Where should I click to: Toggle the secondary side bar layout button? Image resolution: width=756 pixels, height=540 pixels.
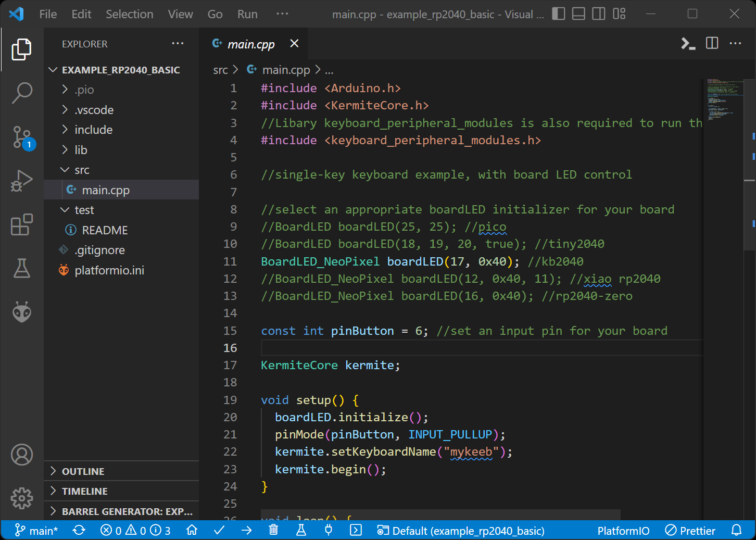[599, 14]
